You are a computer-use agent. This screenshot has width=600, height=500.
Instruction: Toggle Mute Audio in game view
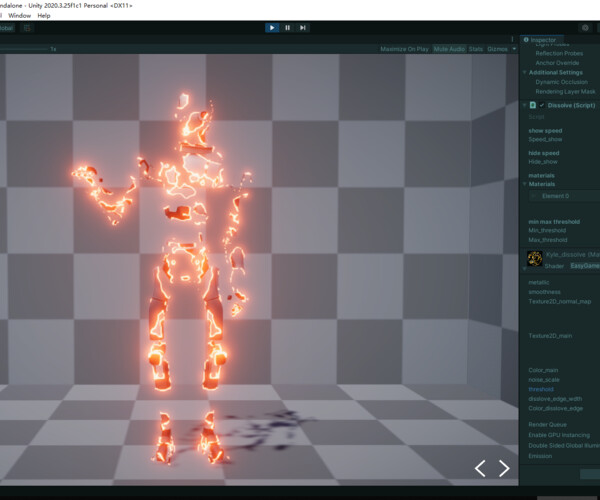pyautogui.click(x=449, y=48)
